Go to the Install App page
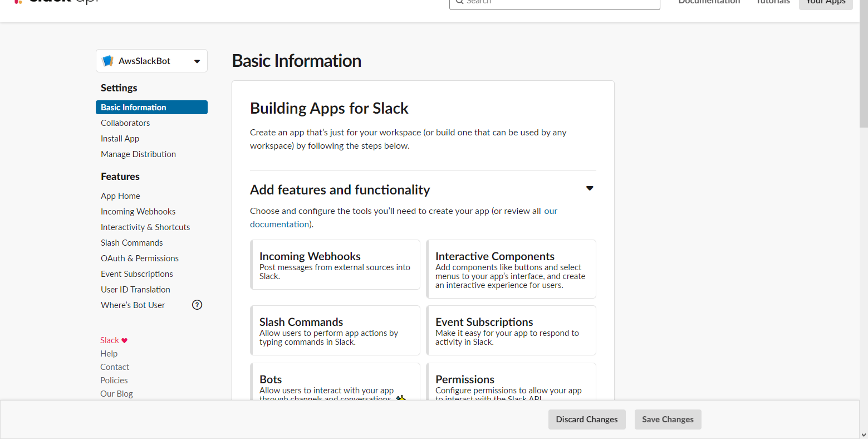868x439 pixels. (x=120, y=138)
